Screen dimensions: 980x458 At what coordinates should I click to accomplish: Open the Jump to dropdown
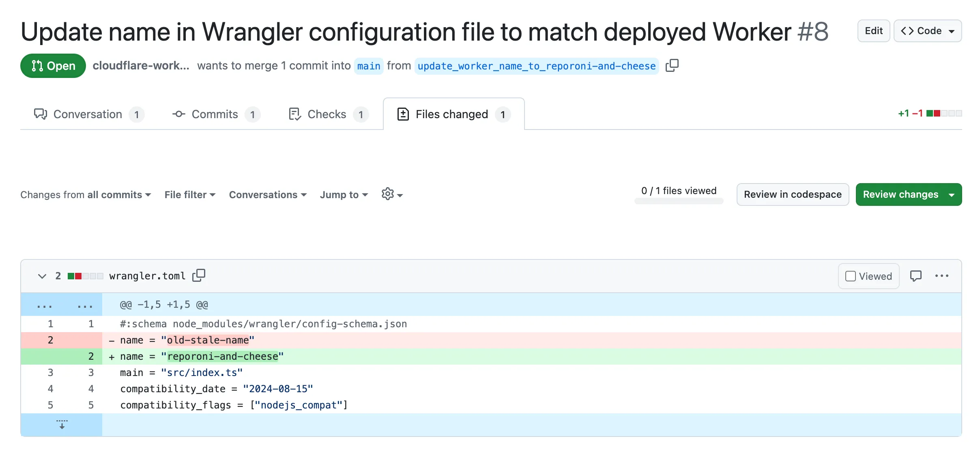coord(343,194)
